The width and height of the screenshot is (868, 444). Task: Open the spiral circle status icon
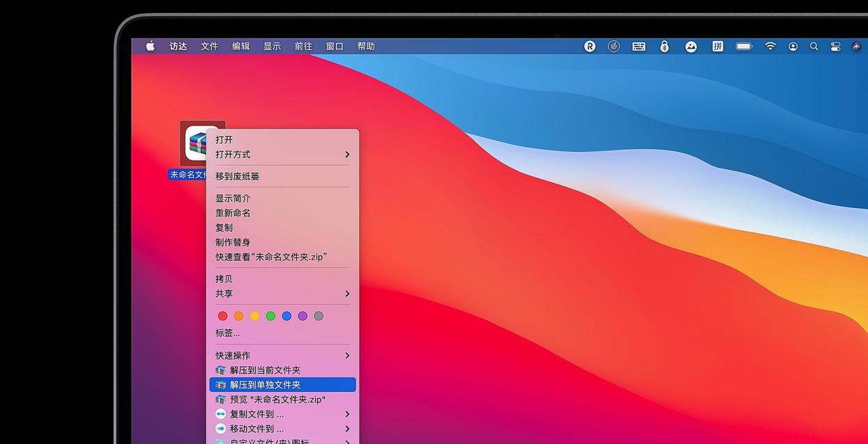pos(614,46)
